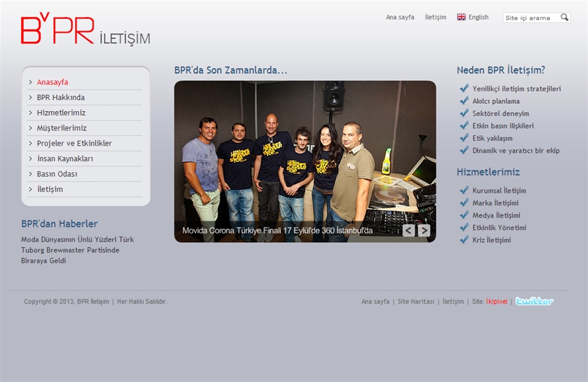
Task: Open BPR Hakkında from the sidebar
Action: click(61, 97)
